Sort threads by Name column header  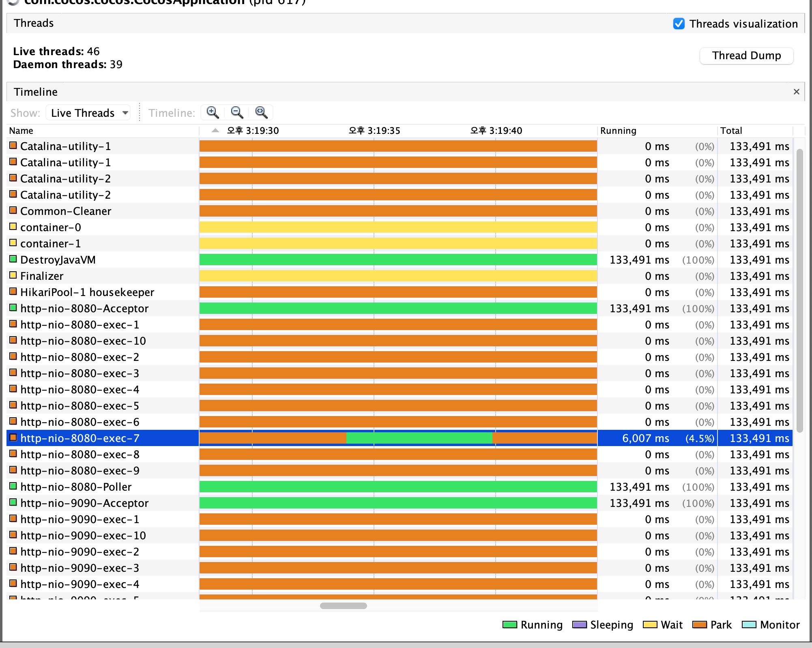(21, 131)
